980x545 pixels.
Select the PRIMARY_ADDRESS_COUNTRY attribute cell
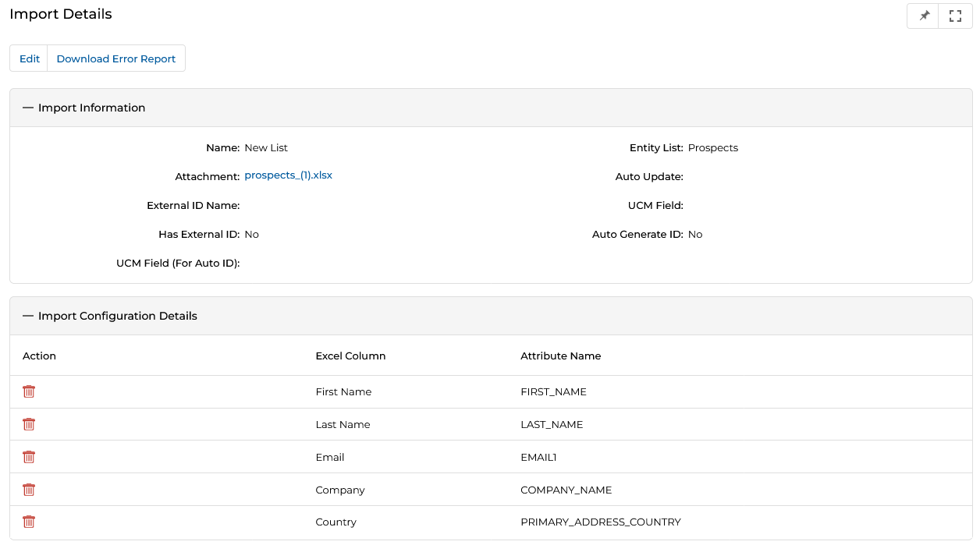click(x=601, y=522)
